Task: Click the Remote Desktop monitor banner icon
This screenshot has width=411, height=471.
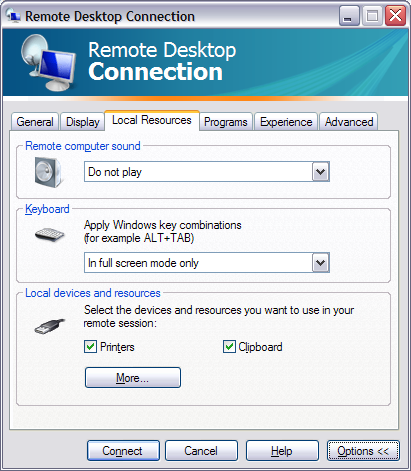Action: click(48, 63)
